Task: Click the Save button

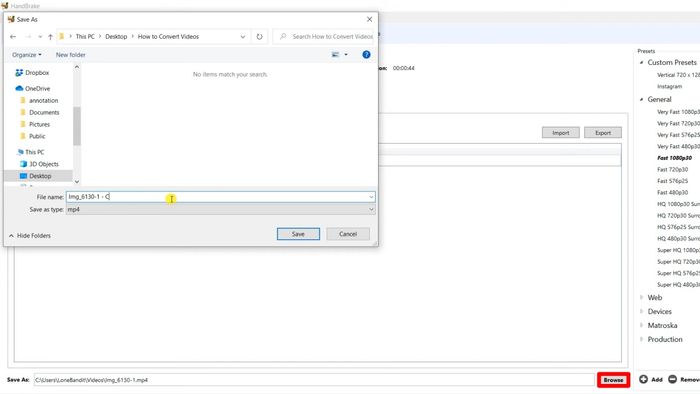Action: tap(298, 234)
